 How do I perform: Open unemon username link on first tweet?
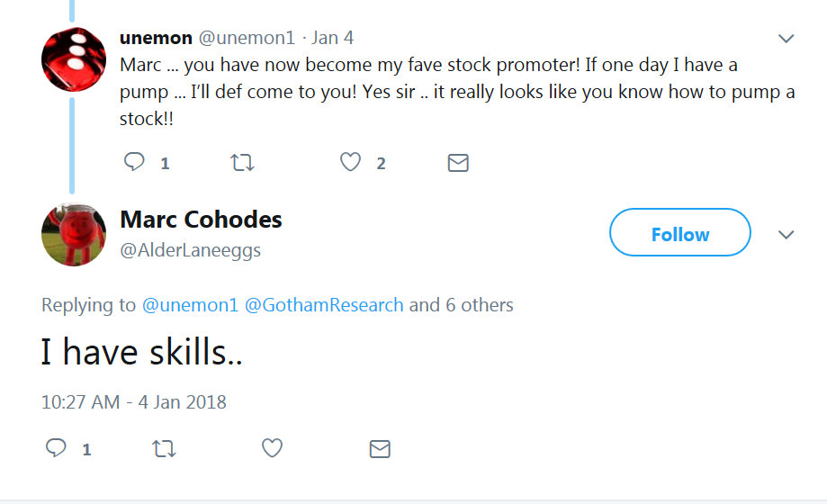(x=156, y=38)
